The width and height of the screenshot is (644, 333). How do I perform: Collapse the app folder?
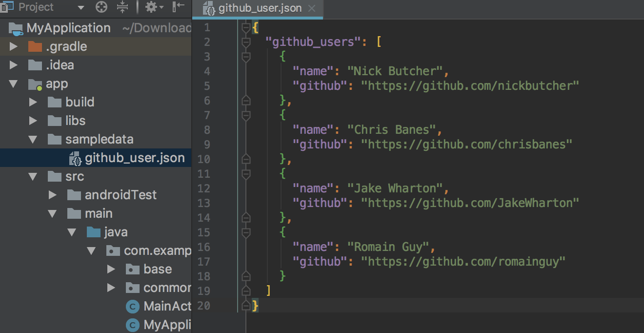point(14,83)
